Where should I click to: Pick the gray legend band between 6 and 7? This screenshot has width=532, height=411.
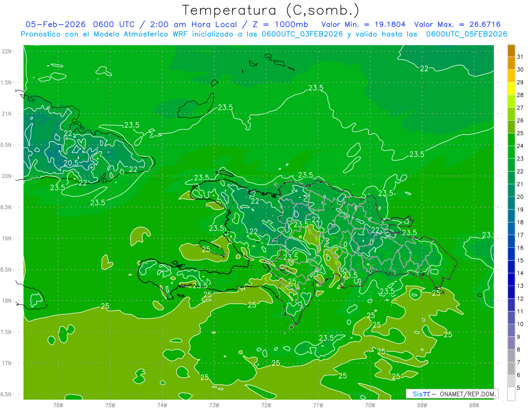(511, 368)
